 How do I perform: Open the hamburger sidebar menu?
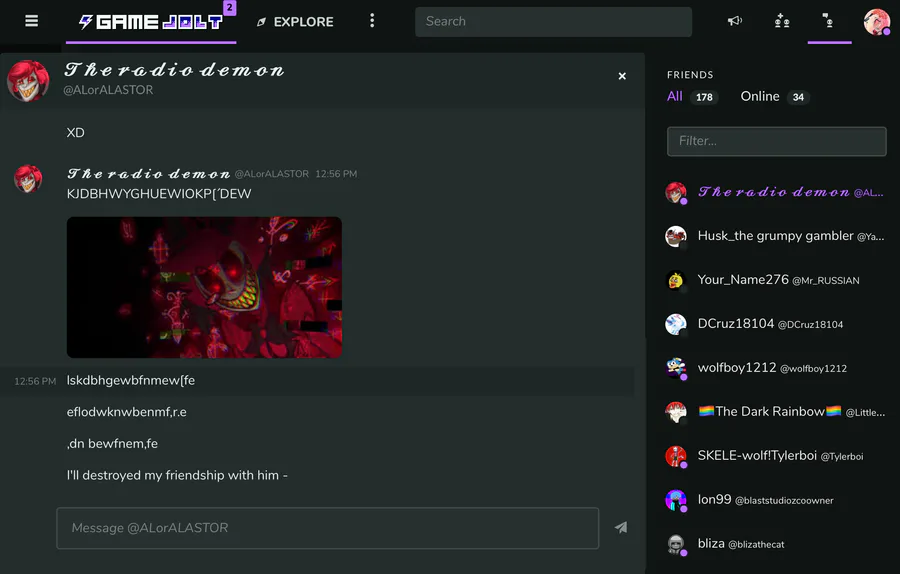(32, 21)
